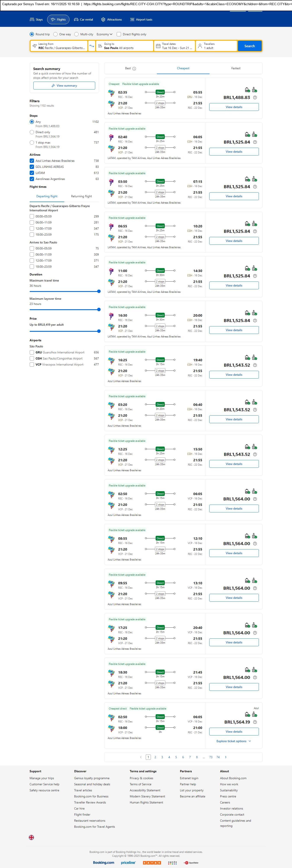Viewport: 292px width, 868px height.
Task: Enable the Direct flights only checkbox
Action: click(119, 34)
